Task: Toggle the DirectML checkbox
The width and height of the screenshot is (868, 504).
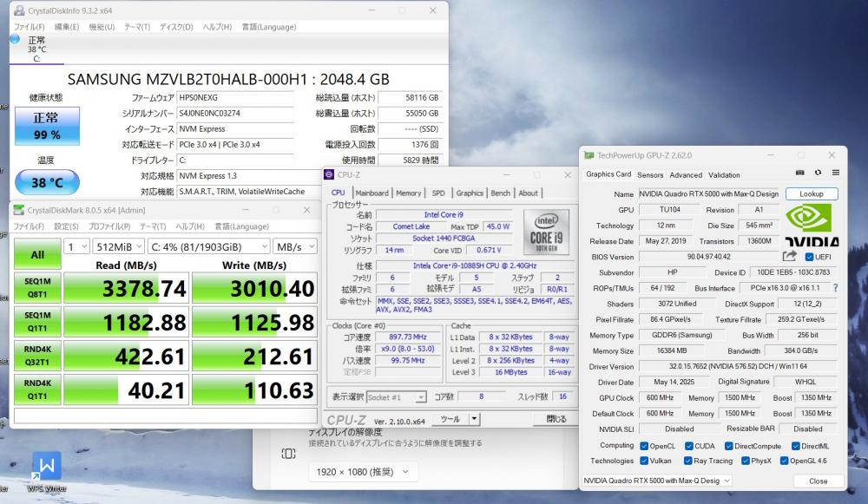Action: 795,446
